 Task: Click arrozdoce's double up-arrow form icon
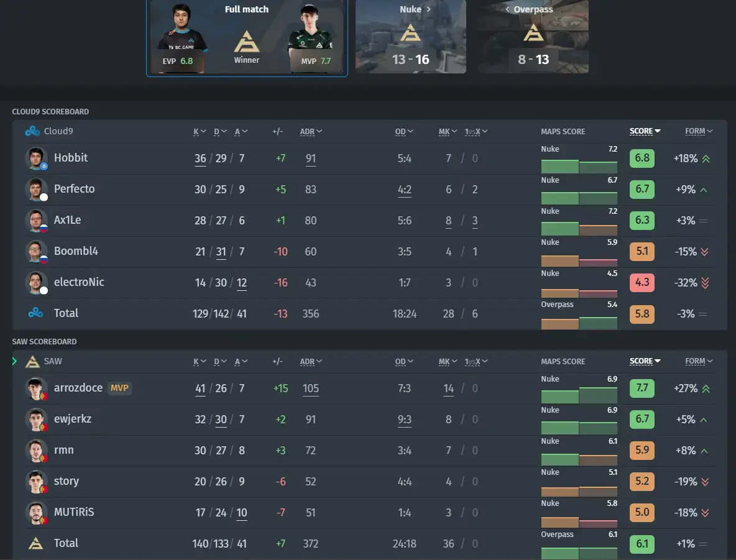[706, 388]
